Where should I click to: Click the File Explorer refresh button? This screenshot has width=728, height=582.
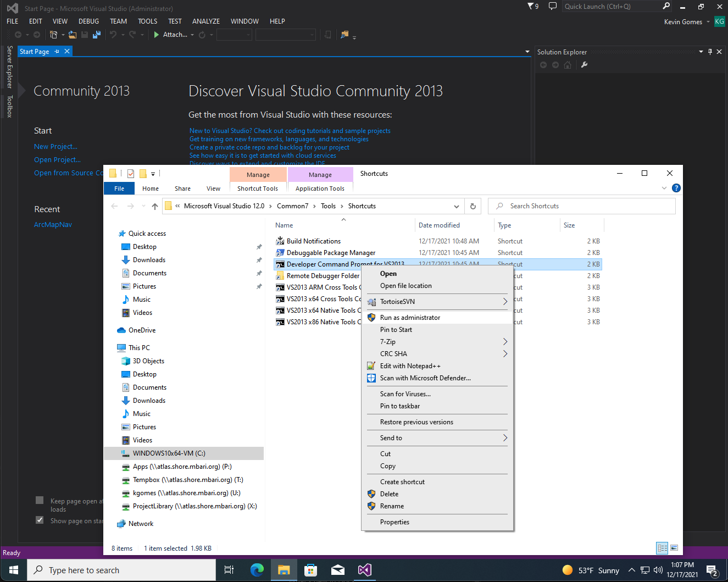pos(473,206)
